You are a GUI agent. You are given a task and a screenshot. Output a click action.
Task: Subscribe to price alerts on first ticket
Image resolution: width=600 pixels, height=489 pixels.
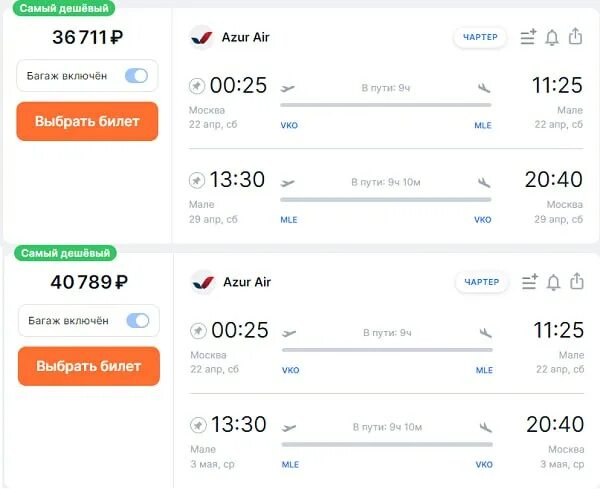(x=552, y=38)
